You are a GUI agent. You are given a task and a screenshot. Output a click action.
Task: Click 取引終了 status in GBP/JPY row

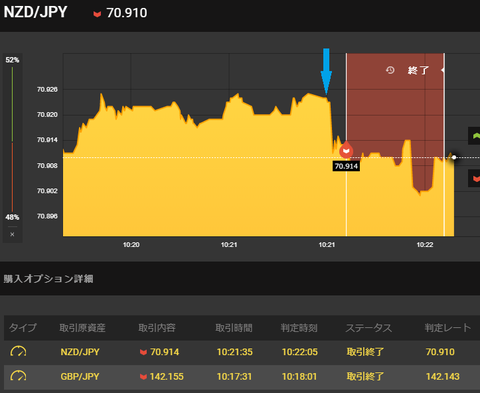tap(365, 377)
